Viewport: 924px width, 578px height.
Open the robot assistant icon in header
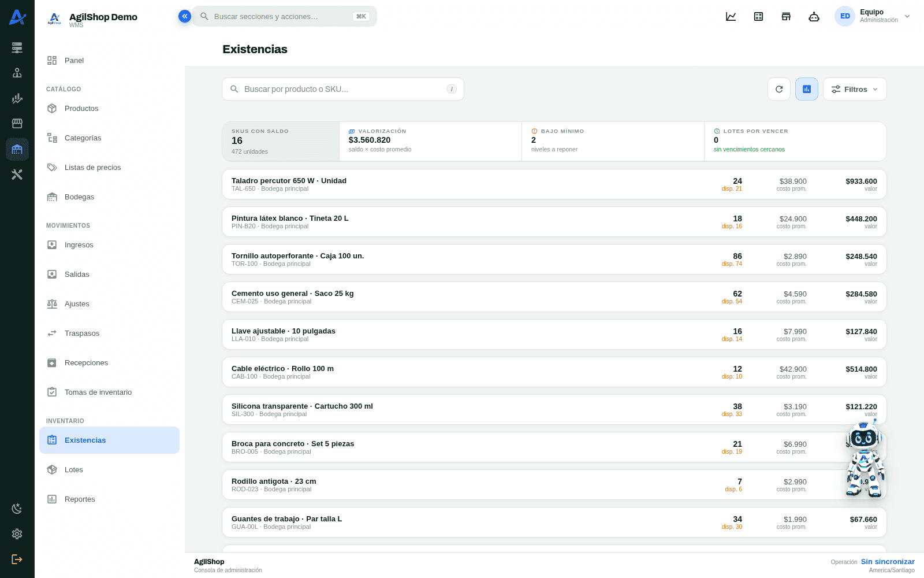(x=814, y=16)
